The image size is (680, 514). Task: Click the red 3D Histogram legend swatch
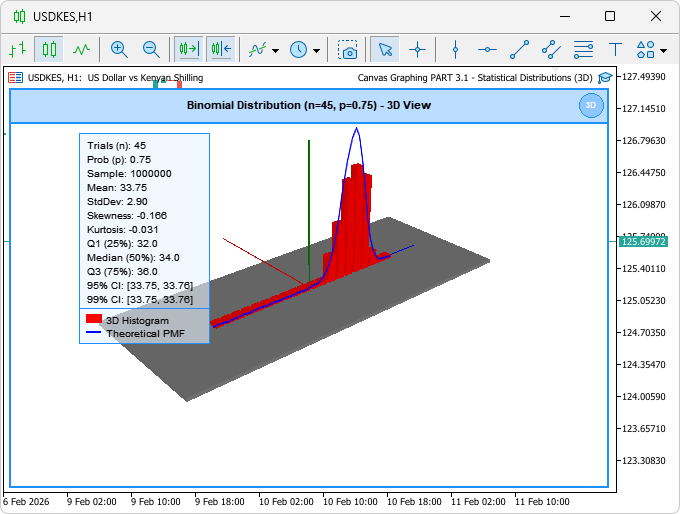pos(94,319)
